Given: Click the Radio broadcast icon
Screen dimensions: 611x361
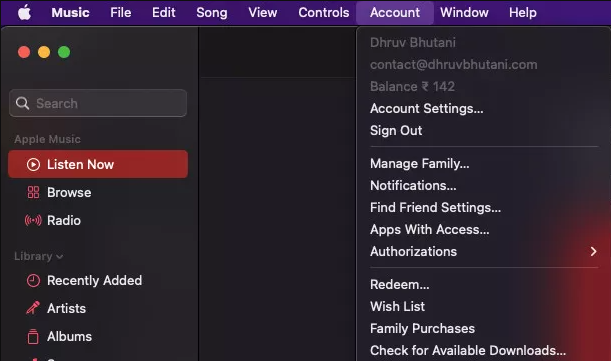Looking at the screenshot, I should (33, 220).
